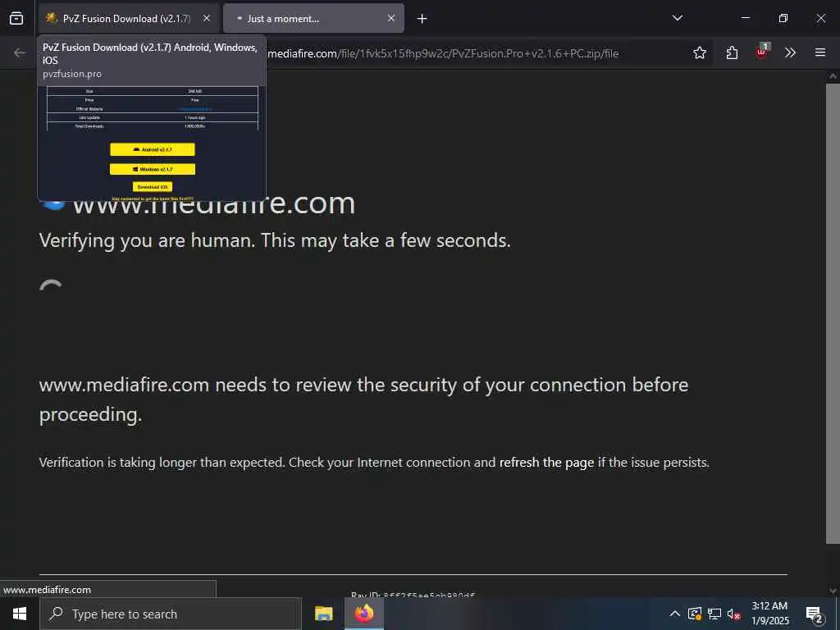Expand the list all tabs chevron

(x=677, y=18)
